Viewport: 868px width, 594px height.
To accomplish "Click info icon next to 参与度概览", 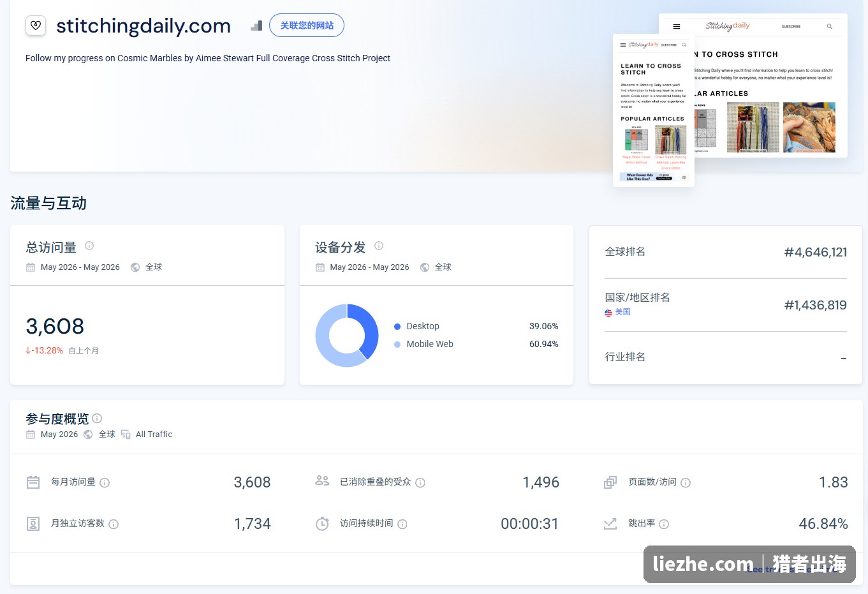I will [97, 419].
